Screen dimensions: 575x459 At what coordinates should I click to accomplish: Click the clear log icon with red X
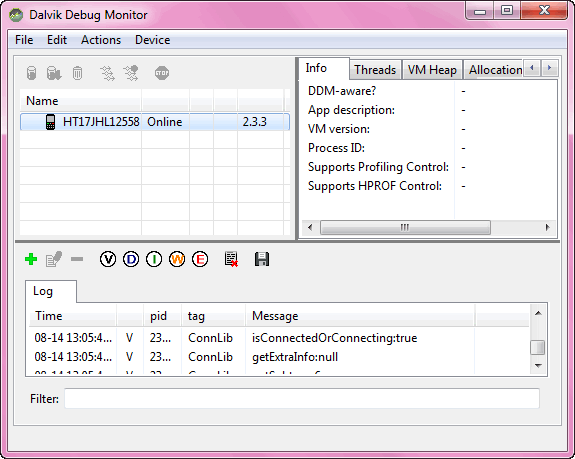[231, 259]
